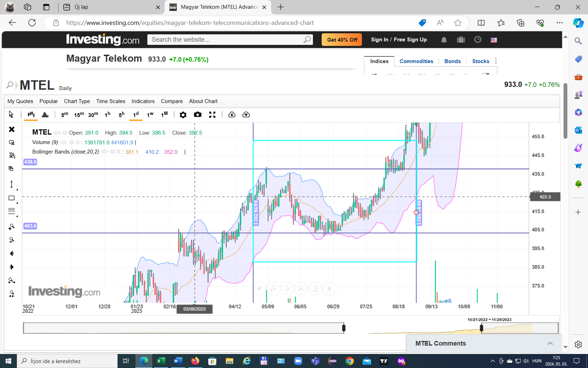Open portfolio briefcase icon
This screenshot has height=368, width=588.
coord(461,40)
